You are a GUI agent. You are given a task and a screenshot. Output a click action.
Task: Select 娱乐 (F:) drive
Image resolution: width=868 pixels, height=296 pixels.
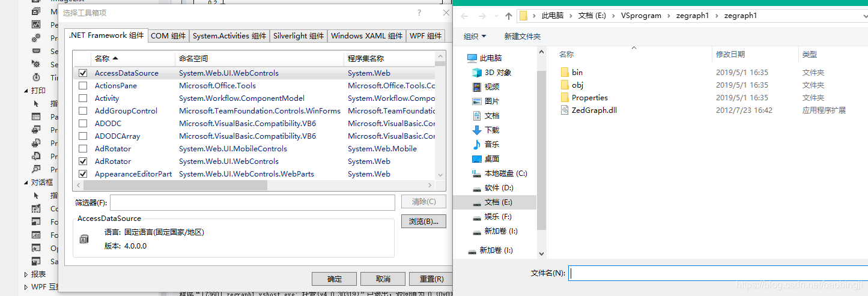[498, 217]
